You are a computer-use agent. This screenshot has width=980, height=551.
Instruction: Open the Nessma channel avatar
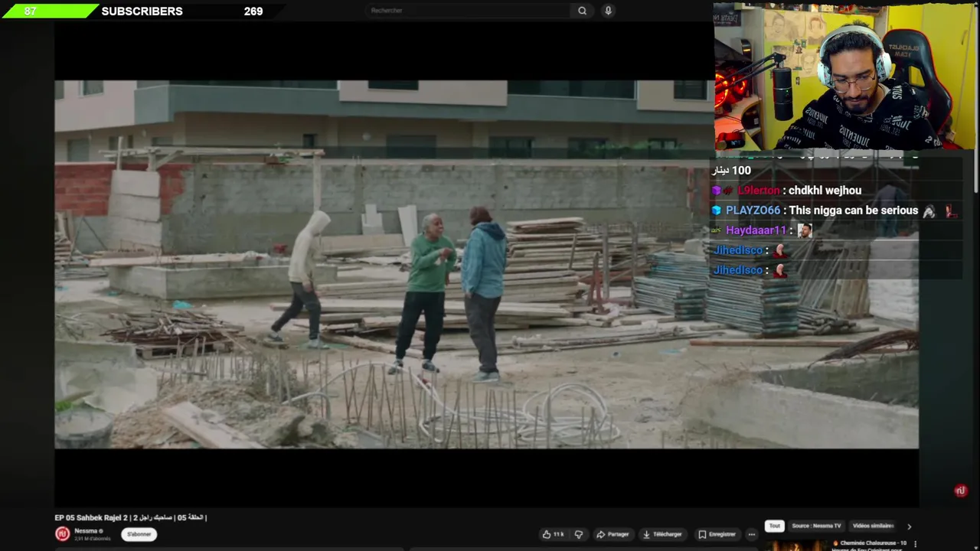(63, 534)
